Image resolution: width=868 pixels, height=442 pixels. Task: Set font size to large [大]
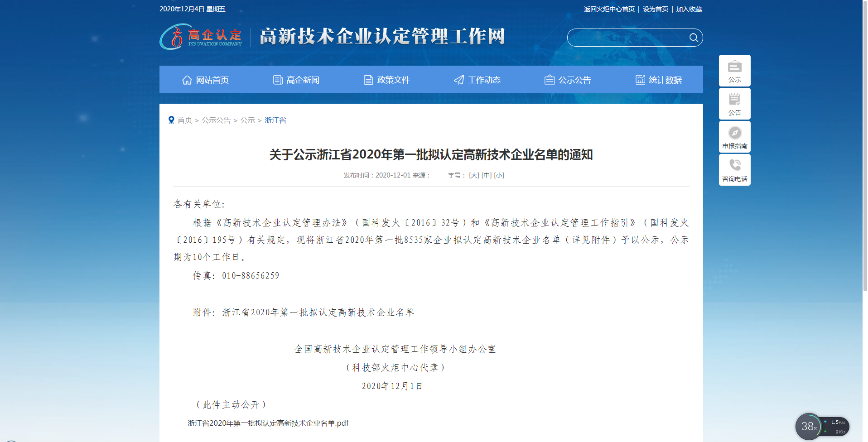click(473, 175)
